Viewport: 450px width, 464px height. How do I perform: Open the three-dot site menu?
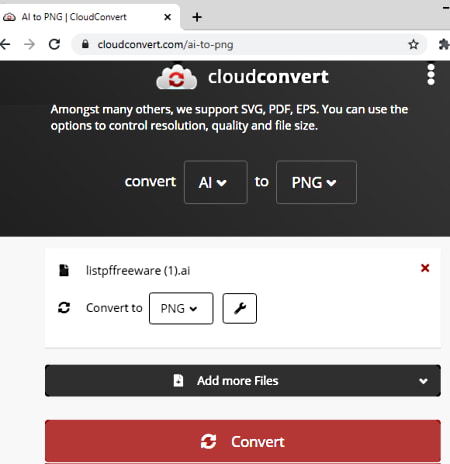tap(431, 75)
